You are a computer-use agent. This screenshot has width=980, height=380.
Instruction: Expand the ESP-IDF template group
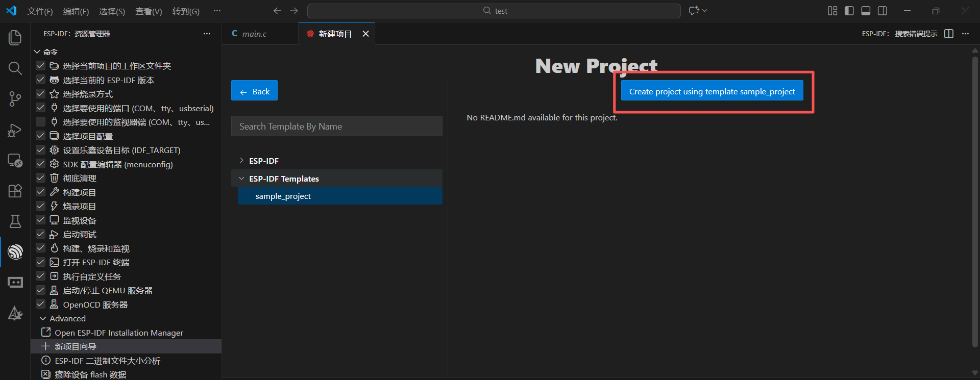241,161
